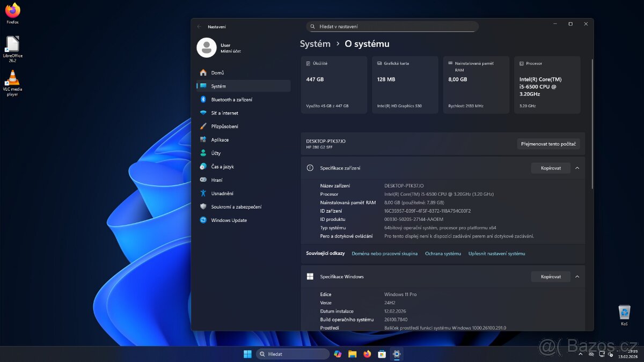This screenshot has height=362, width=644.
Task: Open Doména nebo pracovní skupina link
Action: [x=384, y=254]
